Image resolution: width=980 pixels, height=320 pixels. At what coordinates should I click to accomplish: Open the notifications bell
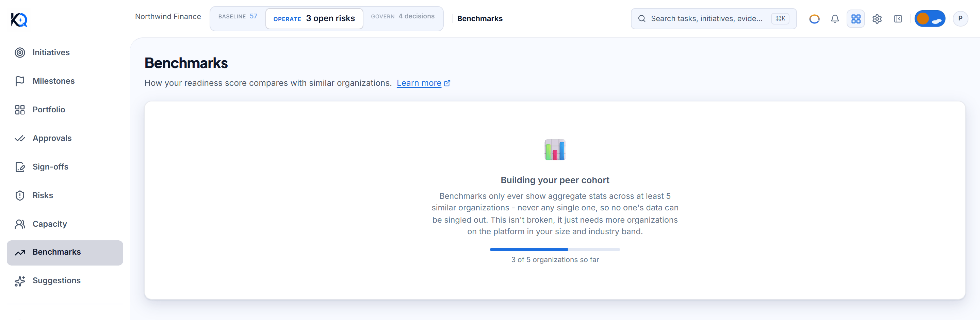point(835,19)
